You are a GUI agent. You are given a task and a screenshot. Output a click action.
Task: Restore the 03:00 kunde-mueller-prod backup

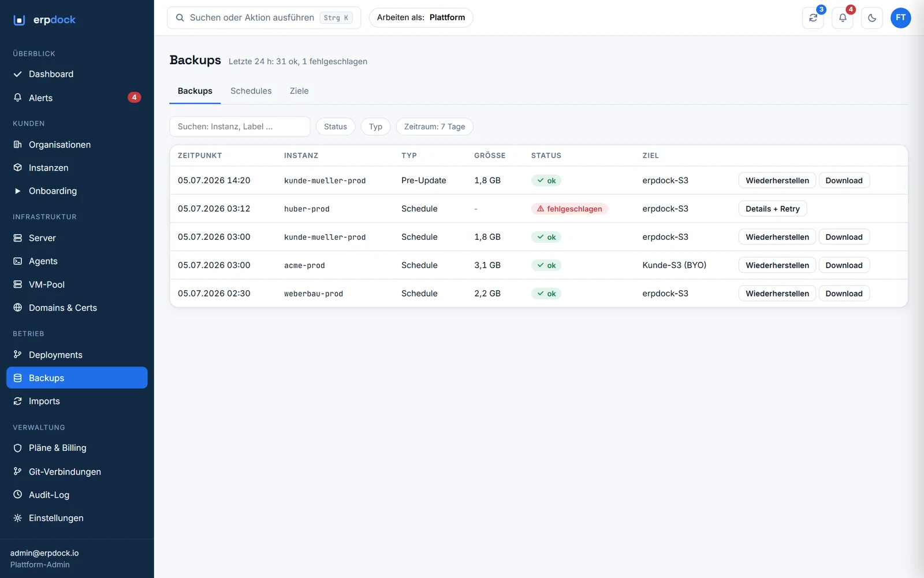click(x=777, y=237)
